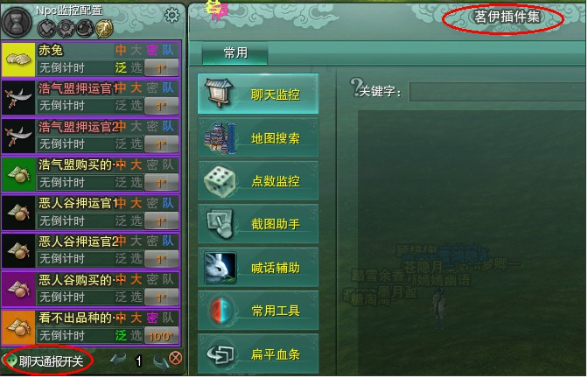
Task: Select the heart icon below Npc监控配置
Action: pos(47,29)
